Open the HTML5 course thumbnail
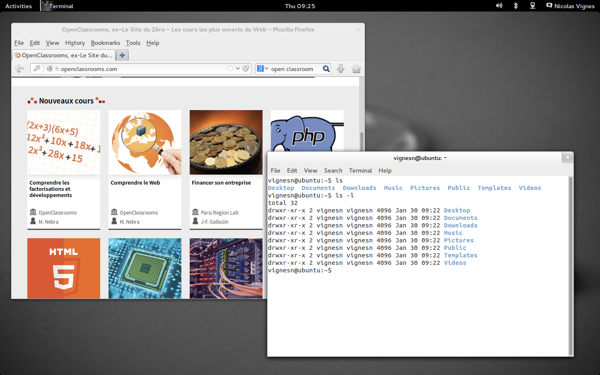The width and height of the screenshot is (600, 375). pyautogui.click(x=64, y=268)
